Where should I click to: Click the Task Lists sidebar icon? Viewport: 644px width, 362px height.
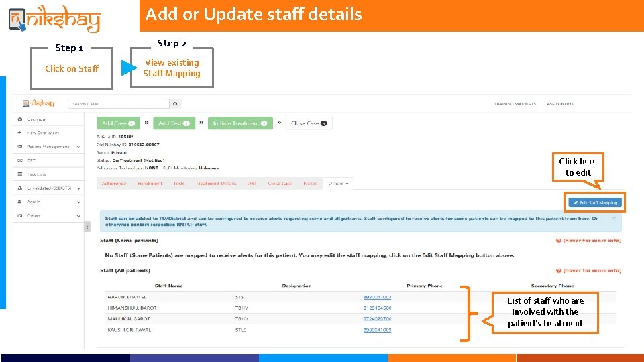click(19, 174)
